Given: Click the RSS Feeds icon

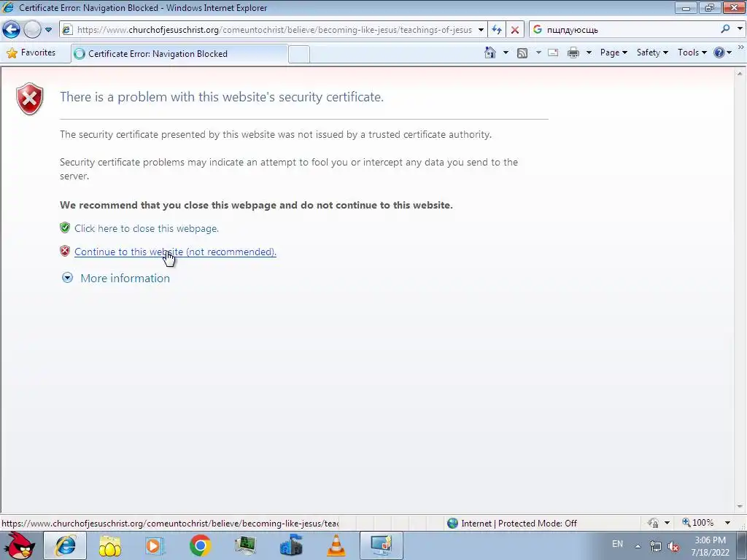Looking at the screenshot, I should click(522, 52).
